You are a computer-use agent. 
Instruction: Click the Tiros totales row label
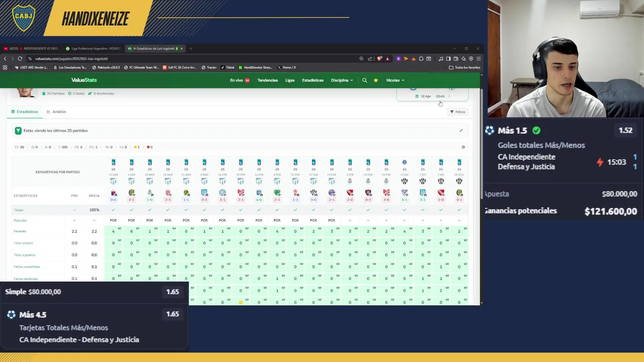23,243
